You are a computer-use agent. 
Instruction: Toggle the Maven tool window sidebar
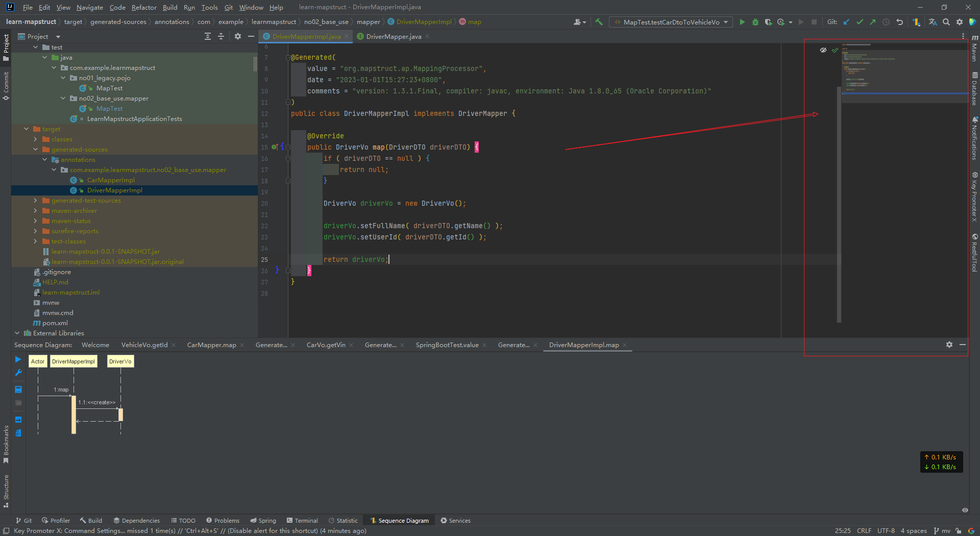coord(975,51)
